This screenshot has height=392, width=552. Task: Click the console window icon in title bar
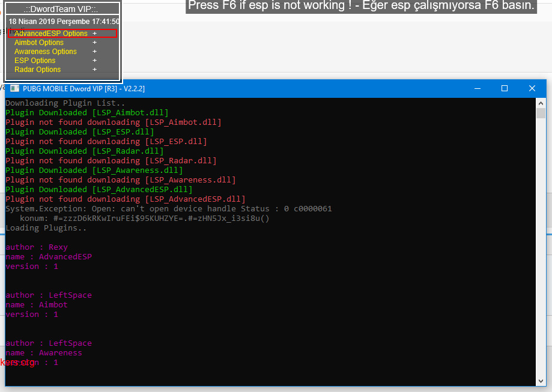point(14,88)
